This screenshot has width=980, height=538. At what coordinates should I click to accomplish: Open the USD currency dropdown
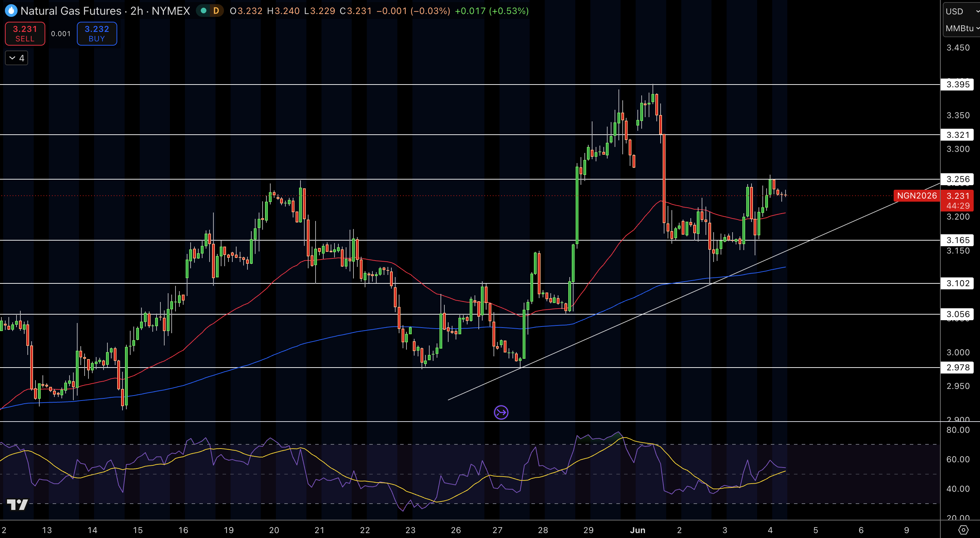pyautogui.click(x=962, y=12)
